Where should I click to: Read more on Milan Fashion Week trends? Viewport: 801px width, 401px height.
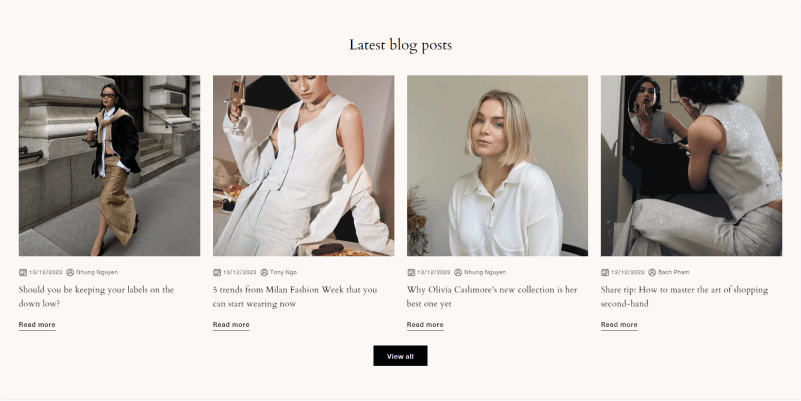point(231,325)
